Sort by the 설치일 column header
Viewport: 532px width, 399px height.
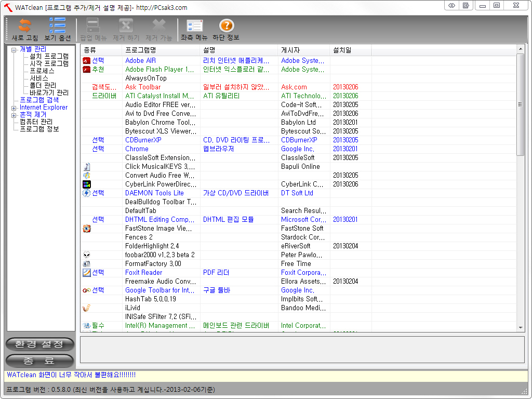pyautogui.click(x=351, y=50)
